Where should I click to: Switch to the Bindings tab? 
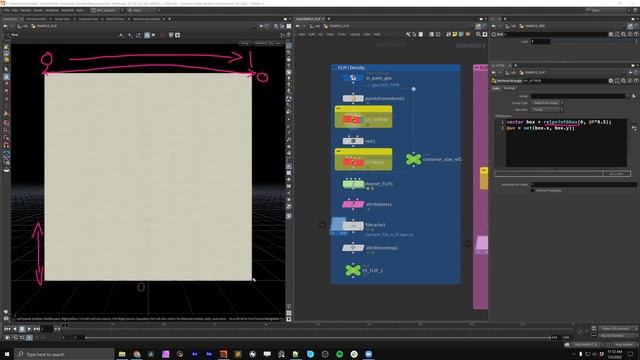pos(509,88)
